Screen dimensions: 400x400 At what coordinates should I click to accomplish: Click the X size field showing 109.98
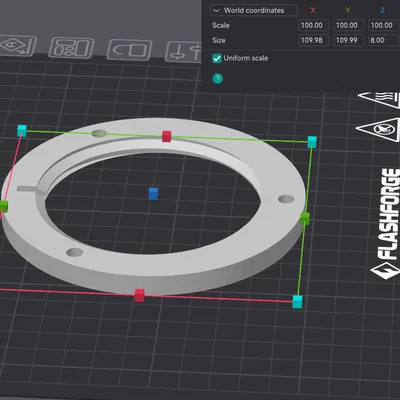point(312,40)
